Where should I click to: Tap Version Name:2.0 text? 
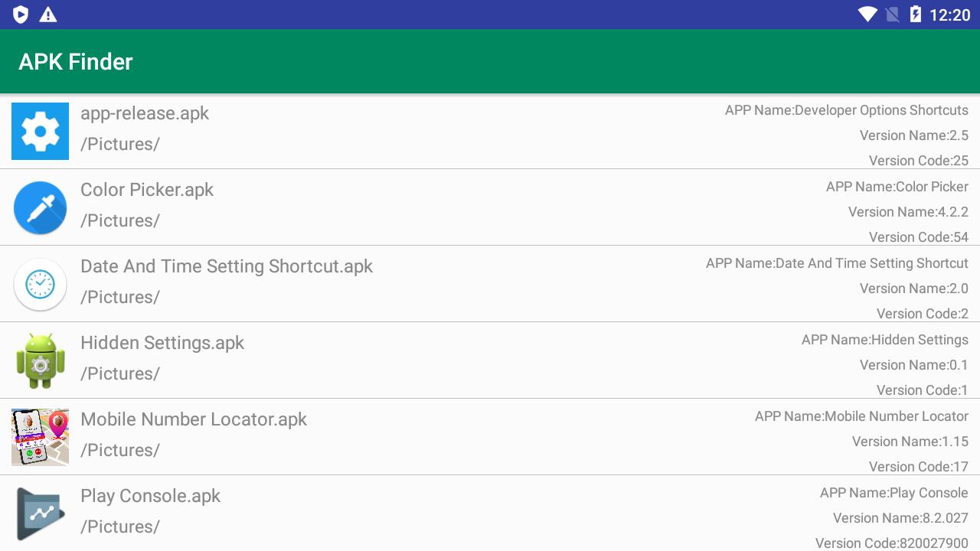914,289
